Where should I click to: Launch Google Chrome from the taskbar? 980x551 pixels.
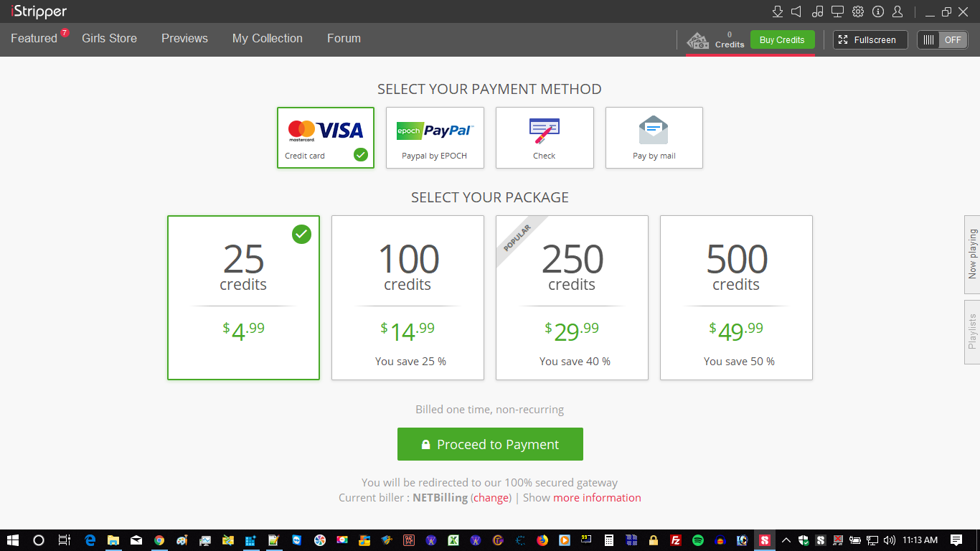click(x=159, y=540)
